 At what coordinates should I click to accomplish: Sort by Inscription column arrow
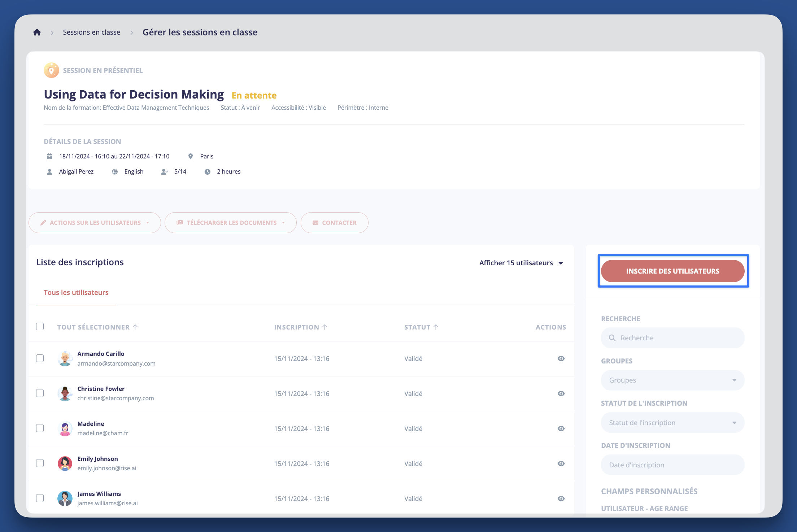click(325, 327)
